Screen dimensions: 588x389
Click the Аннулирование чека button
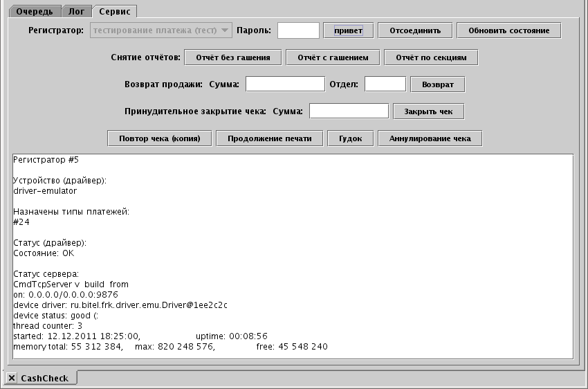click(x=430, y=138)
